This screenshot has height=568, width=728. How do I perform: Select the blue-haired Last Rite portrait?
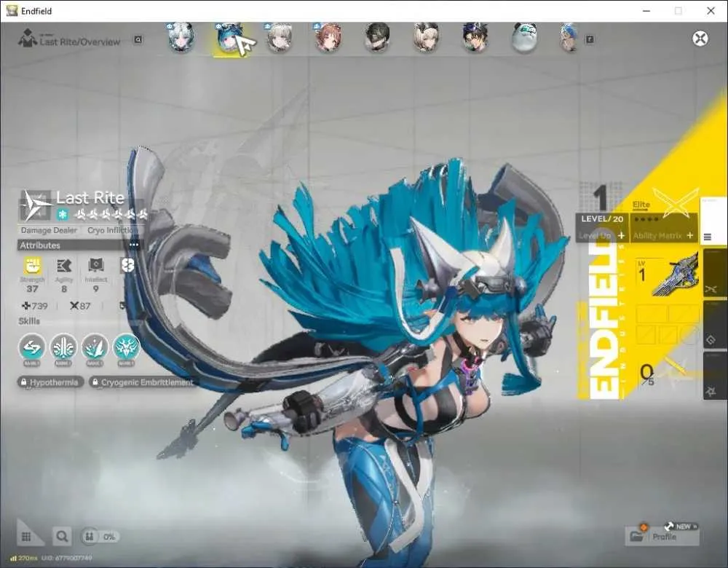click(x=229, y=38)
